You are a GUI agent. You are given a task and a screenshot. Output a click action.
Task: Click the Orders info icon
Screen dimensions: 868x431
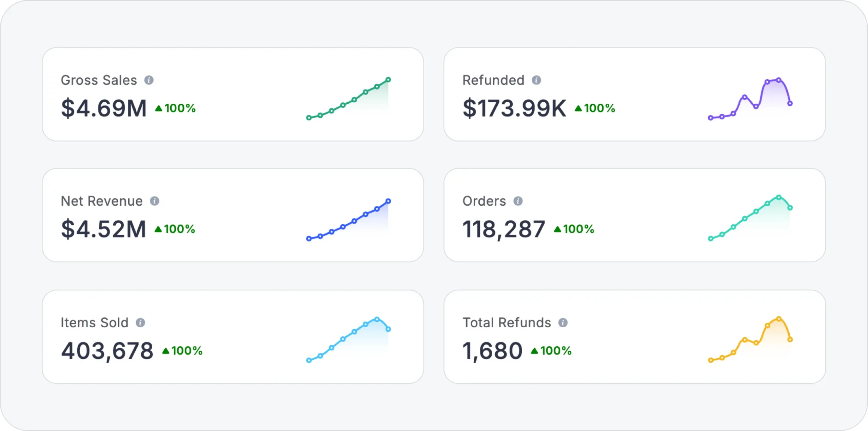point(518,201)
